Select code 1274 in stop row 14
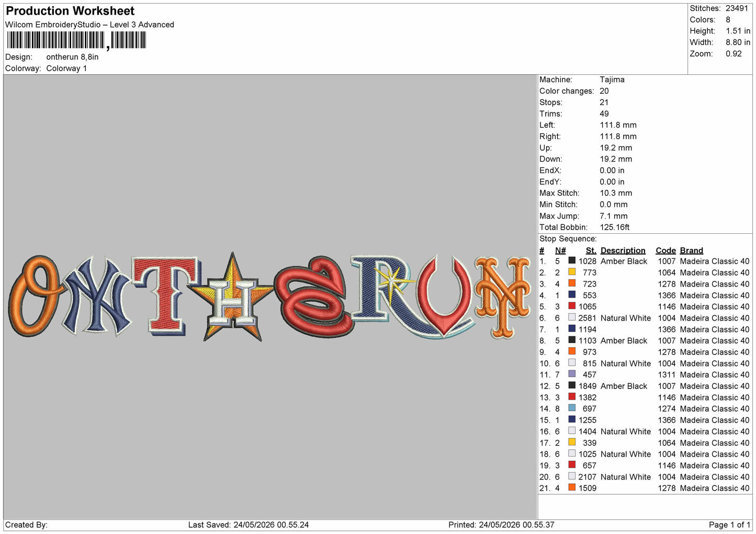Viewport: 756px width, 534px height. 667,408
